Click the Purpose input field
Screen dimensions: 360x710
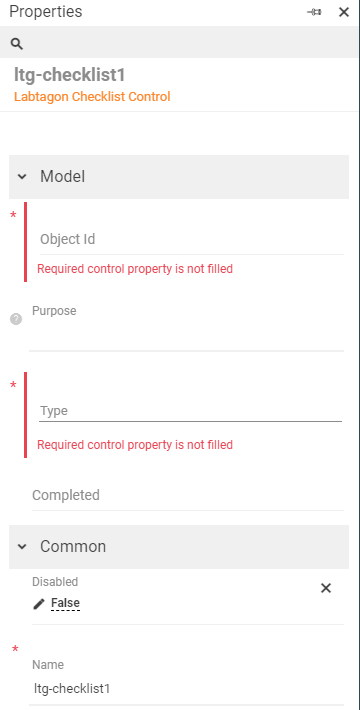tap(186, 336)
